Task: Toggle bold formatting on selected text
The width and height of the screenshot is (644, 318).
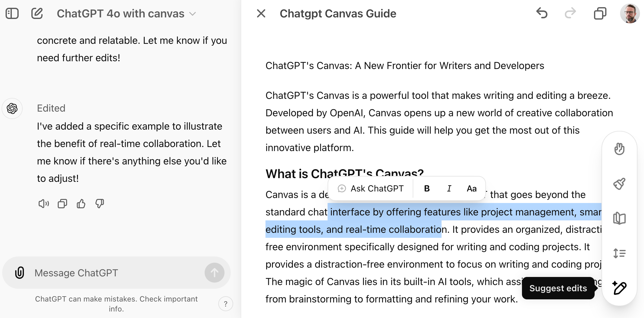Action: tap(427, 188)
